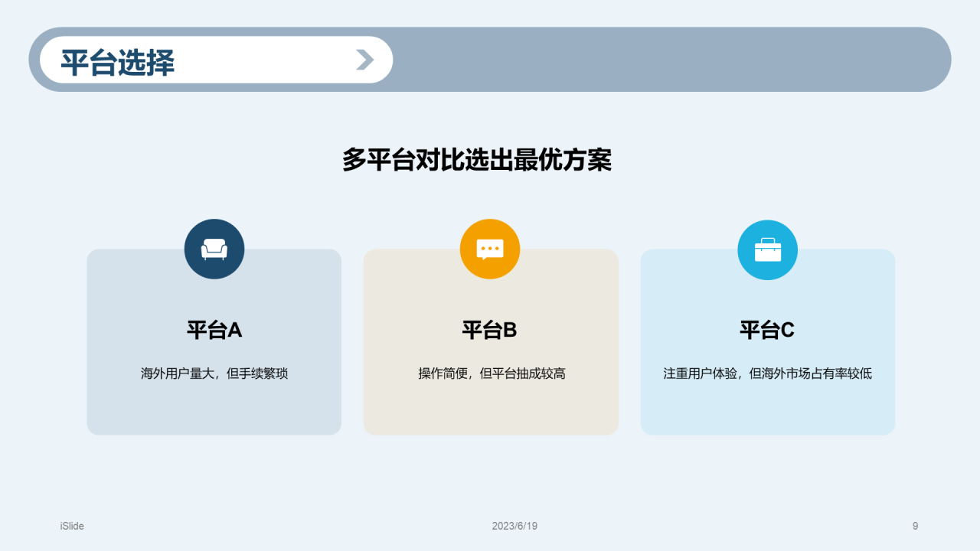Select the heading 多平台对比选出最优方案
Screen dimensions: 980x551
[x=476, y=160]
